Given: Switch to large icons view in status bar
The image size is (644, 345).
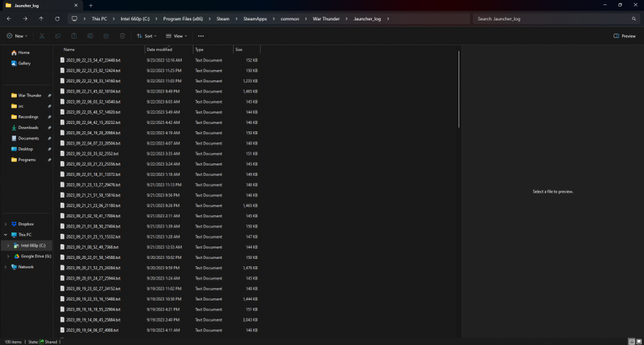Looking at the screenshot, I should (x=639, y=342).
